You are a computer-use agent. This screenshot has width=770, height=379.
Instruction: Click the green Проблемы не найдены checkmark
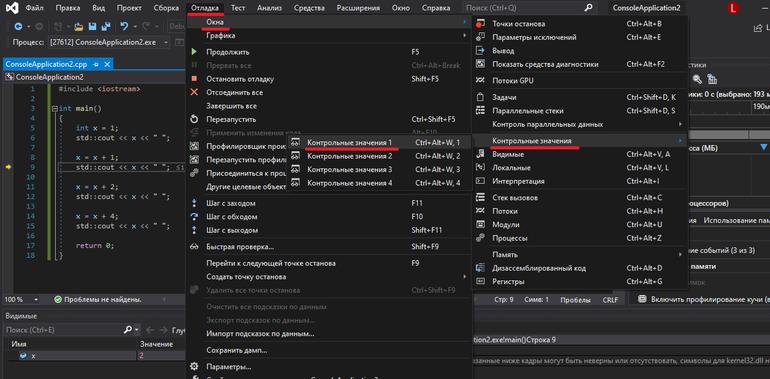pos(57,299)
